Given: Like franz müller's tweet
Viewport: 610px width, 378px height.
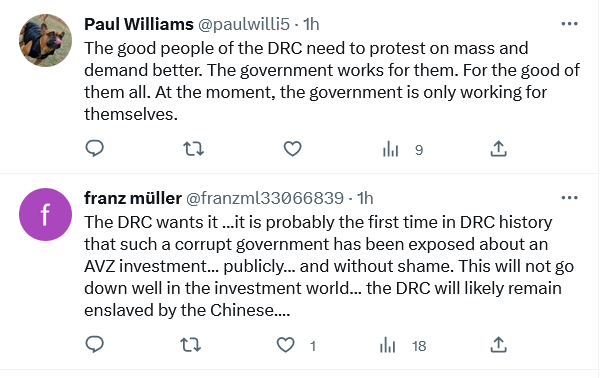Looking at the screenshot, I should pyautogui.click(x=296, y=345).
